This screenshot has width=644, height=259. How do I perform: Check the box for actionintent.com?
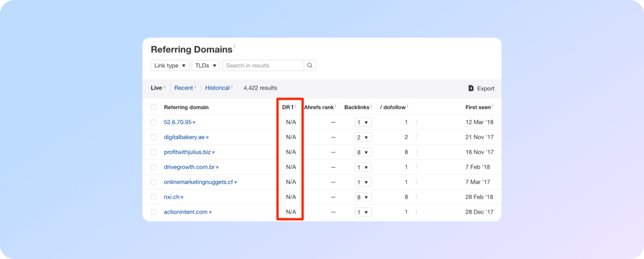pos(154,212)
